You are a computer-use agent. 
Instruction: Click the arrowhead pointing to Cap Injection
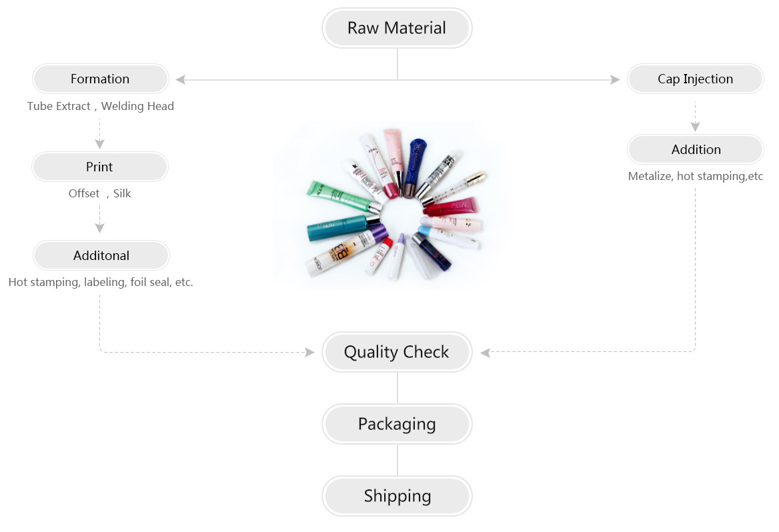pyautogui.click(x=615, y=79)
